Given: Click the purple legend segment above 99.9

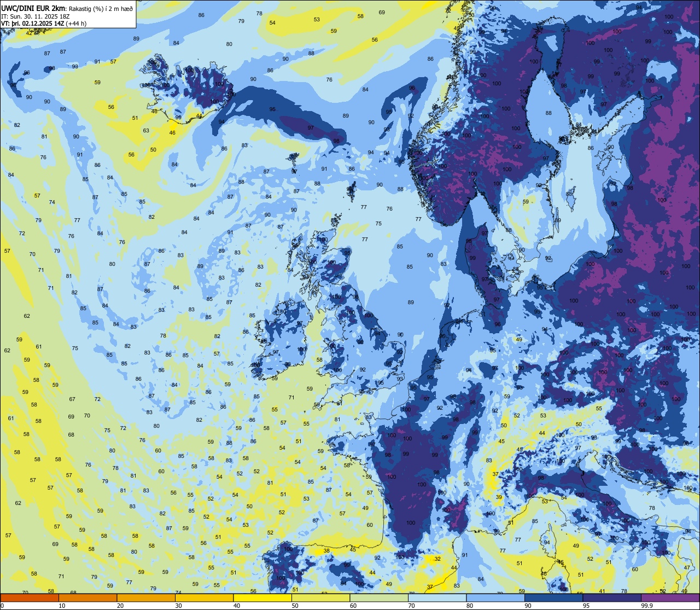Looking at the screenshot, I should pos(670,597).
